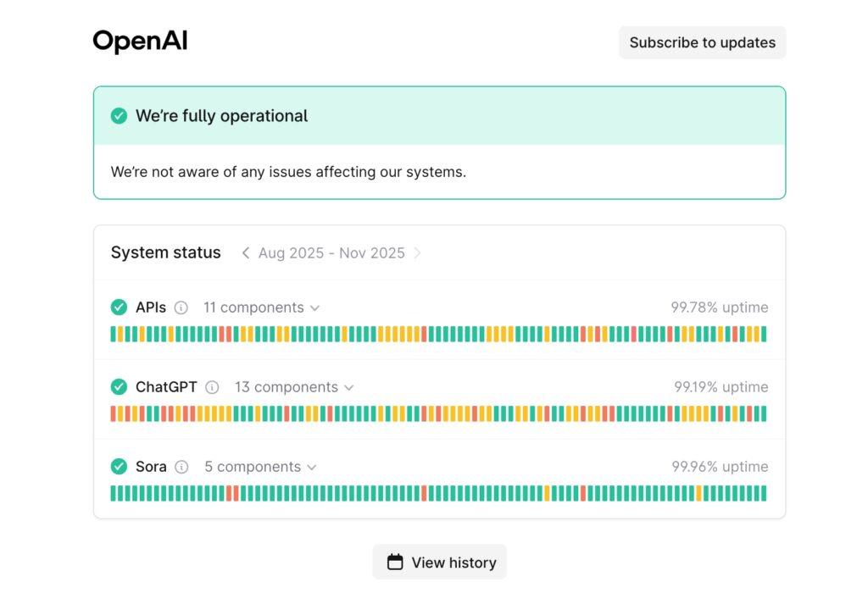Click the right chevron beside the date range
This screenshot has width=868, height=604.
click(x=417, y=252)
